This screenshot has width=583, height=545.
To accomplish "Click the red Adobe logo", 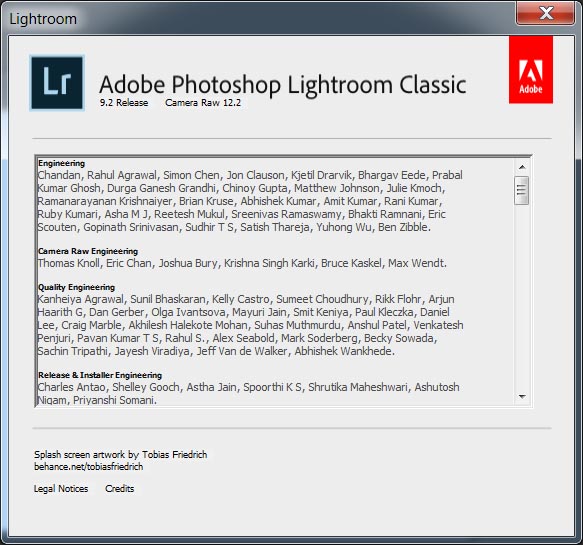I will pos(531,70).
